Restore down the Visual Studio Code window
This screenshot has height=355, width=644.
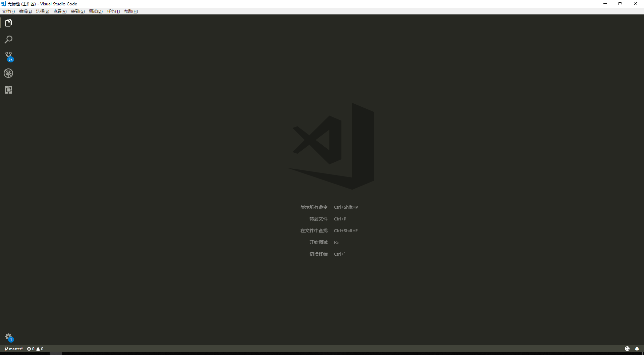click(620, 4)
